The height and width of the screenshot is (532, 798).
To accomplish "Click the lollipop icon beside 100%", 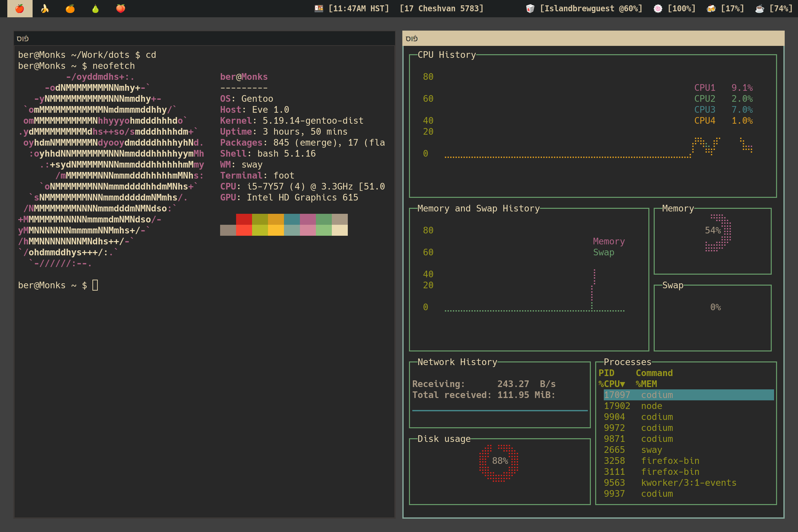I will 658,9.
